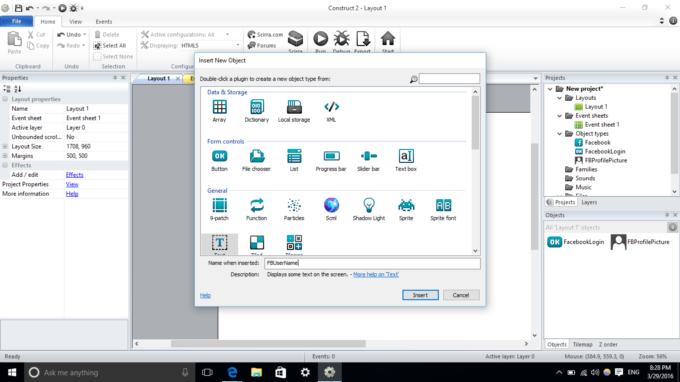This screenshot has height=382, width=680.
Task: Select the Particles plugin icon
Action: pos(294,205)
